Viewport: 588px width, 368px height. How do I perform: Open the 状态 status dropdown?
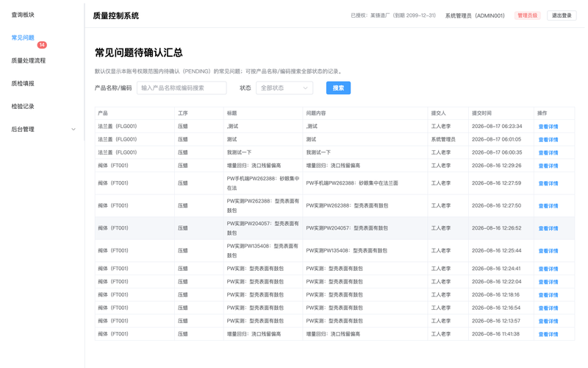tap(284, 88)
